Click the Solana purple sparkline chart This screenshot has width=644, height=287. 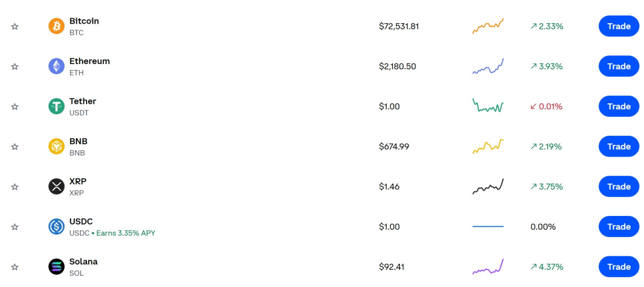pyautogui.click(x=488, y=267)
